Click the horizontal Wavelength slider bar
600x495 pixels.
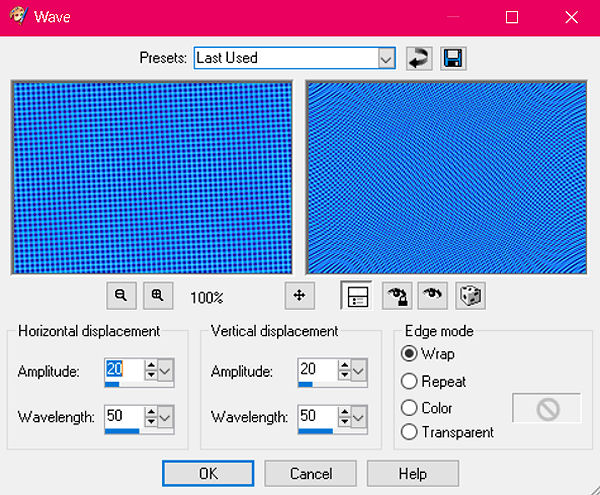[124, 431]
